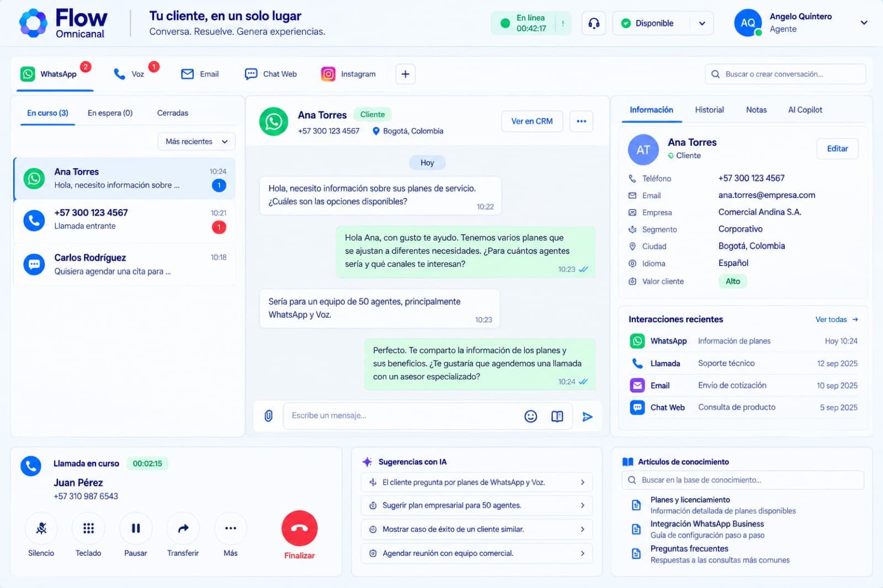Open the En línea status options dots
883x588 pixels.
coord(563,23)
